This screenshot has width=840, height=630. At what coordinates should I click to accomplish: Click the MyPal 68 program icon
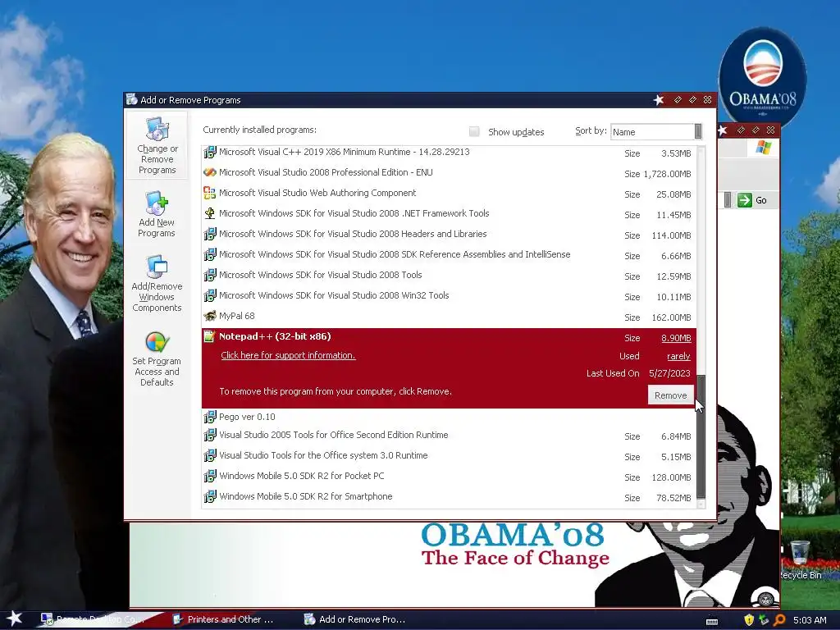210,316
